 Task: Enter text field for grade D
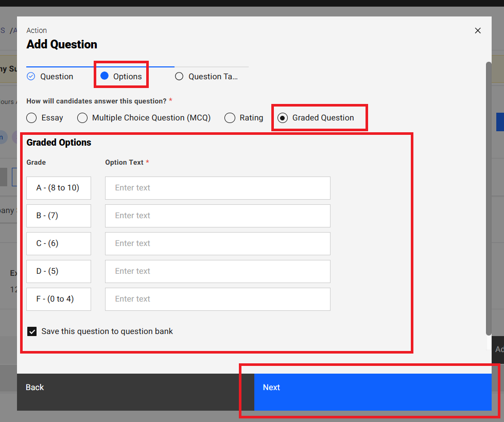pos(217,271)
